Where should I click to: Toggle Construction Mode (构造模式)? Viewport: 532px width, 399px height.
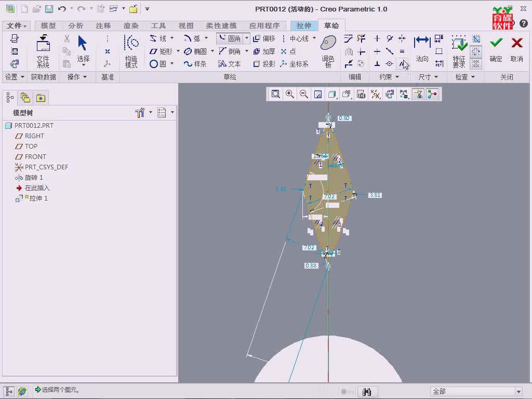click(131, 51)
